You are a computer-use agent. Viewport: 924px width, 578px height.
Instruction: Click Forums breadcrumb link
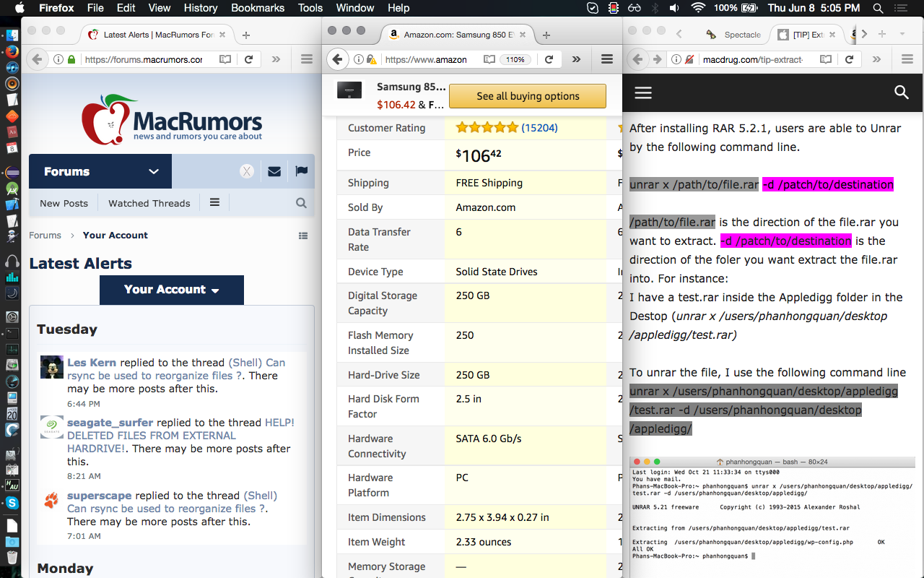[x=45, y=235]
